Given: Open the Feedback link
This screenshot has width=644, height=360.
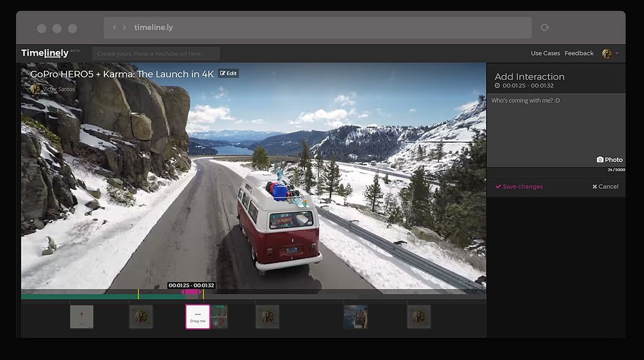Looking at the screenshot, I should (x=579, y=53).
